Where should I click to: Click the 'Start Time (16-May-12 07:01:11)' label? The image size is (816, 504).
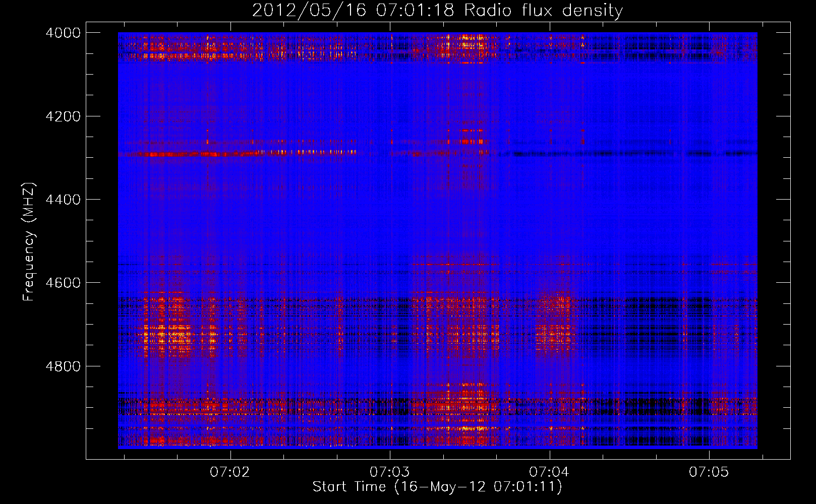pos(437,487)
